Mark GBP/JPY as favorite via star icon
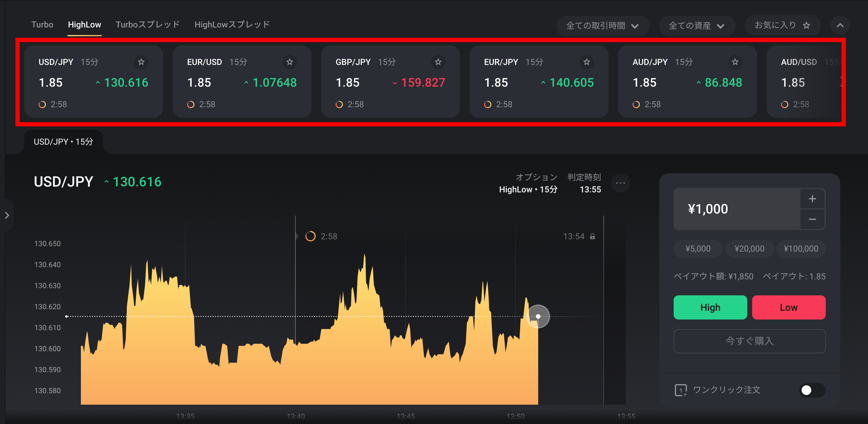868x424 pixels. 438,62
